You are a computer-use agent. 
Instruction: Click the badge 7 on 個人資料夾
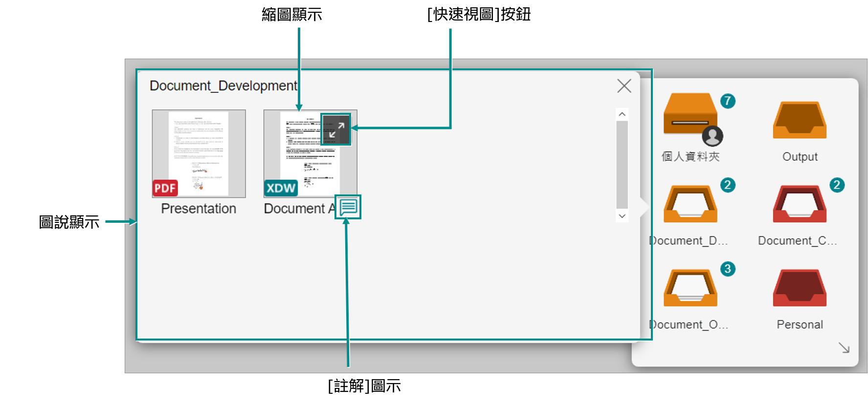tap(728, 101)
